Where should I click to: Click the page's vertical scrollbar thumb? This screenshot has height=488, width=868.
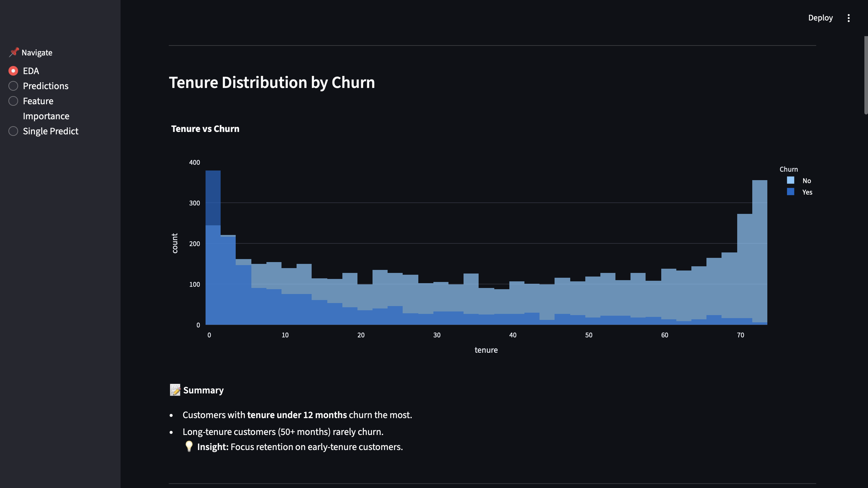(x=866, y=75)
